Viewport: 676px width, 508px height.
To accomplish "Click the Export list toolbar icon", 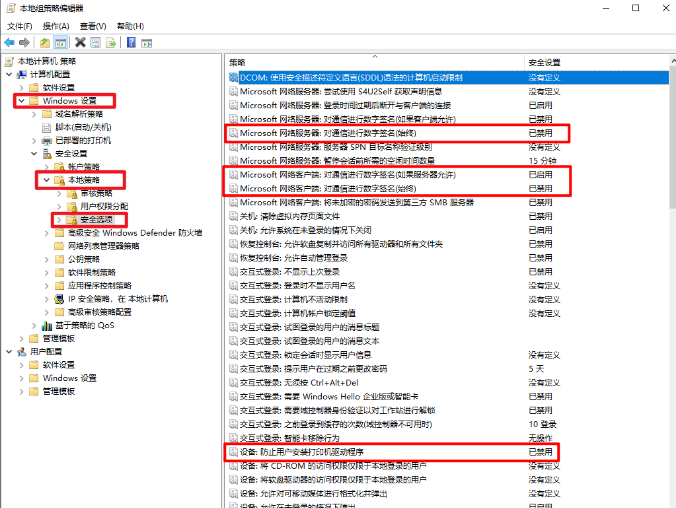I will (x=111, y=43).
